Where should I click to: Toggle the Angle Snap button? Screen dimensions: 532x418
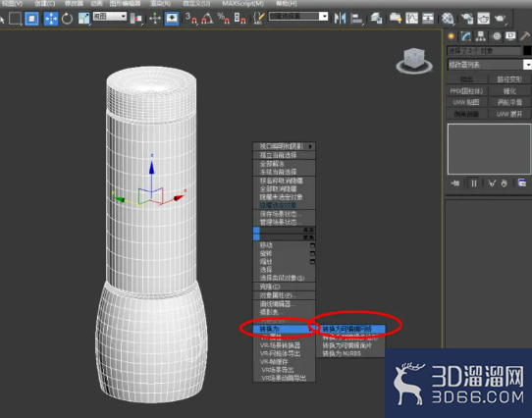click(207, 19)
